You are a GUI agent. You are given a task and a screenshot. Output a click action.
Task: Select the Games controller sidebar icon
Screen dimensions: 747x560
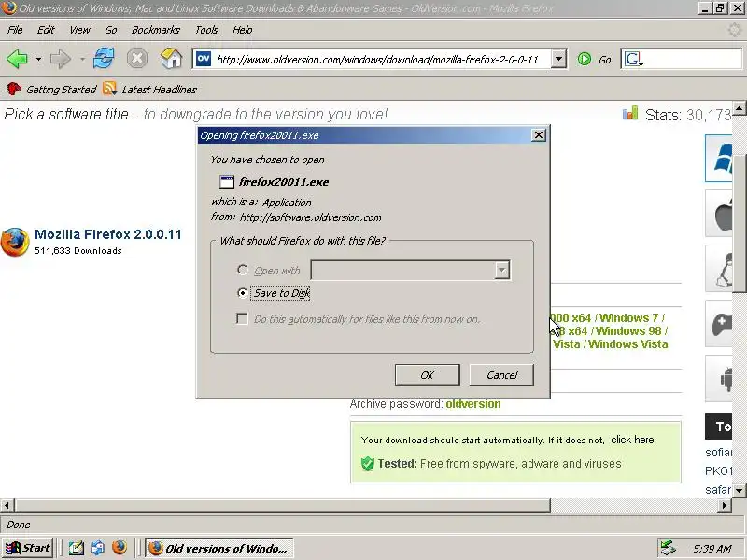(719, 323)
